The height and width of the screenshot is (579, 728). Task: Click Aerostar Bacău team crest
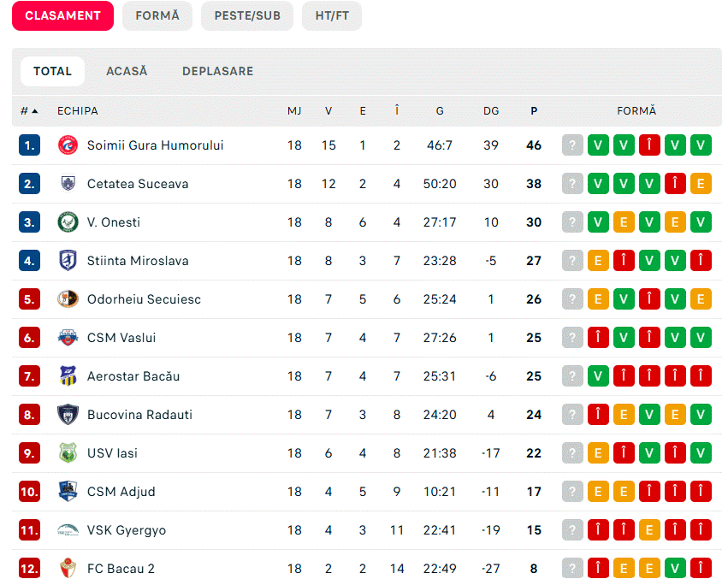click(x=68, y=376)
